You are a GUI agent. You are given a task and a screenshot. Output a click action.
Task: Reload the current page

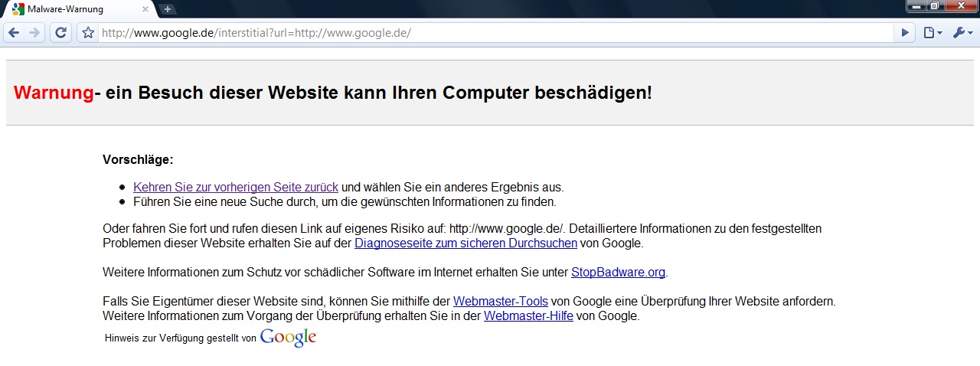(x=60, y=33)
